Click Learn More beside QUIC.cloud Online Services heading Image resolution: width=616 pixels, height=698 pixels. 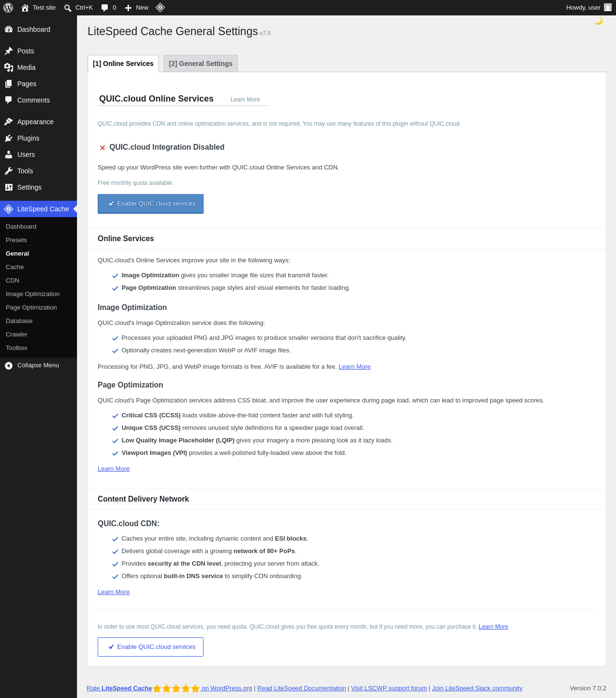245,100
